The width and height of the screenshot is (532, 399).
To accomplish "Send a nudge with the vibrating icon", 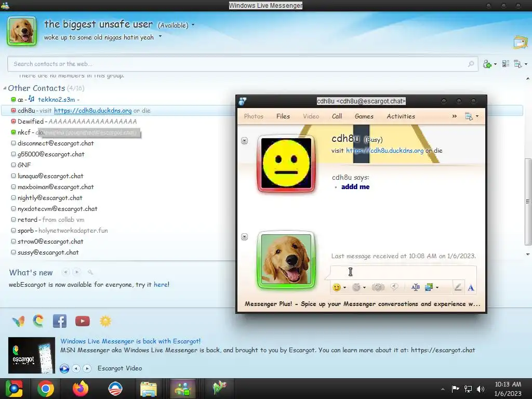I will (378, 287).
